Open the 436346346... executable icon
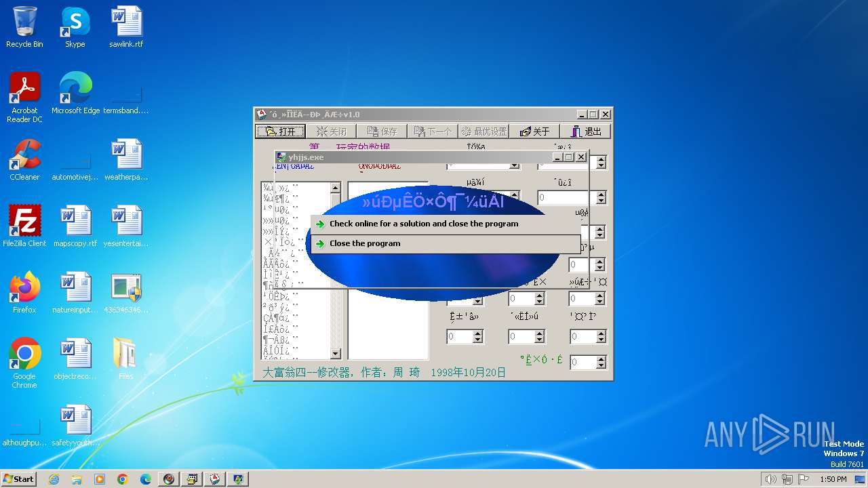 (126, 293)
